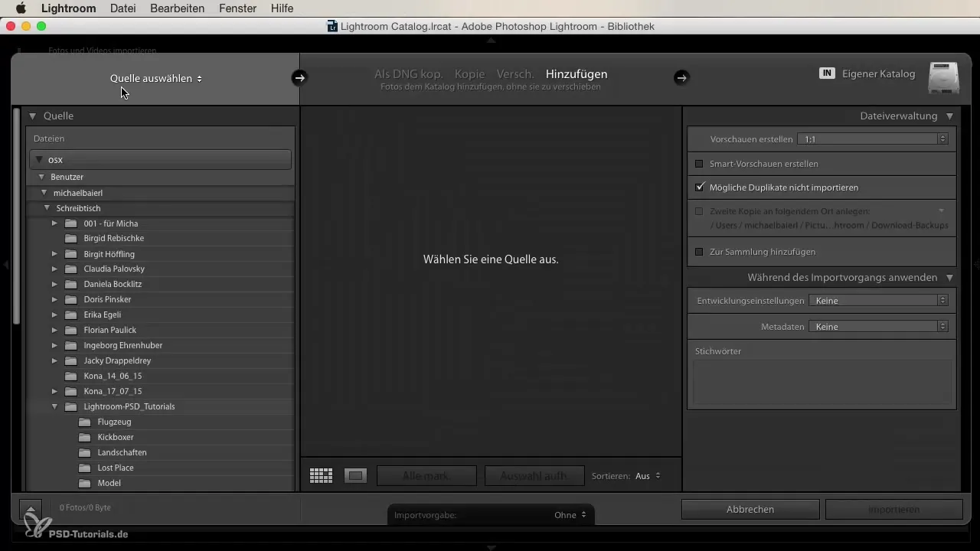Screen dimensions: 980x551
Task: Open the Quelle auswählen dropdown
Action: click(156, 78)
